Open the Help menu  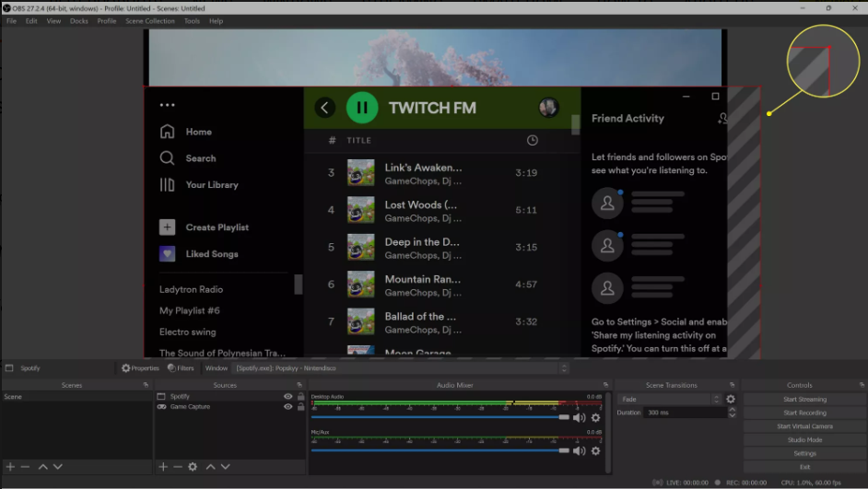(x=216, y=21)
